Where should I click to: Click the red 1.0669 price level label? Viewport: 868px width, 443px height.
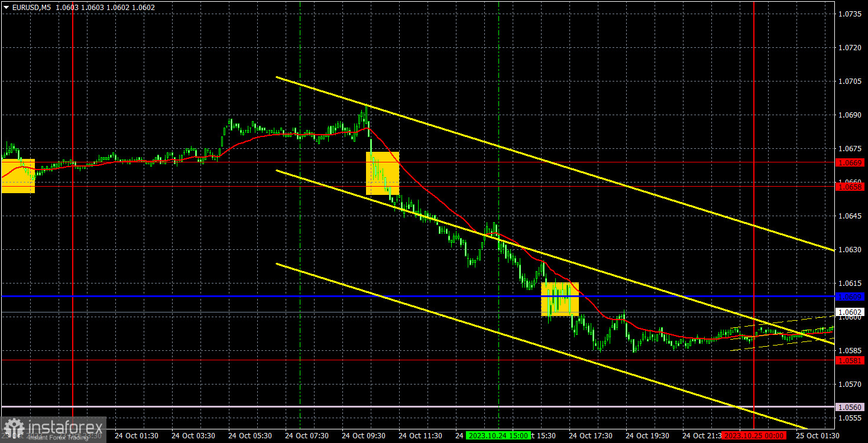click(850, 162)
